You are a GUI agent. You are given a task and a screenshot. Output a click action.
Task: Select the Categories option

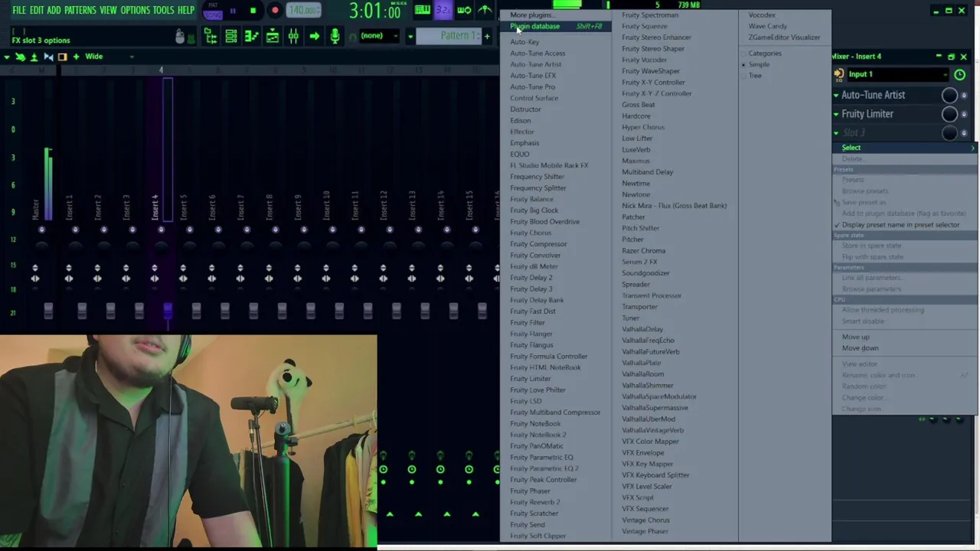tap(765, 54)
